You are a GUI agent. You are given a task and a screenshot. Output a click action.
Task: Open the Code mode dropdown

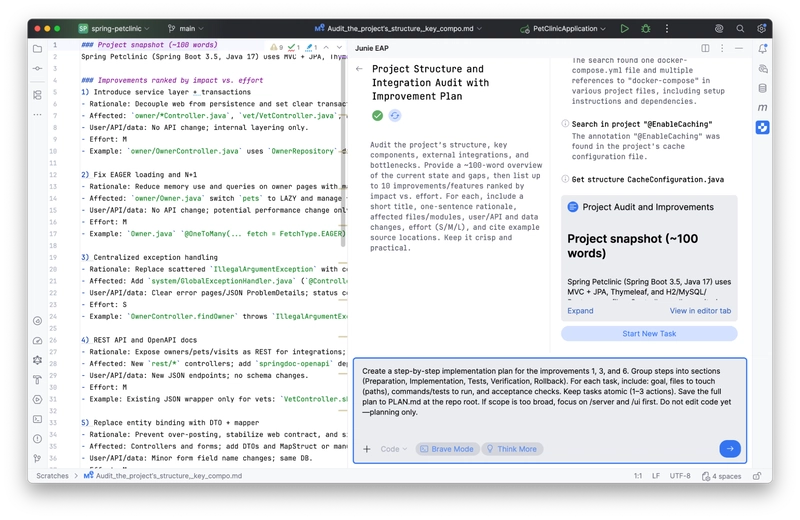tap(393, 449)
